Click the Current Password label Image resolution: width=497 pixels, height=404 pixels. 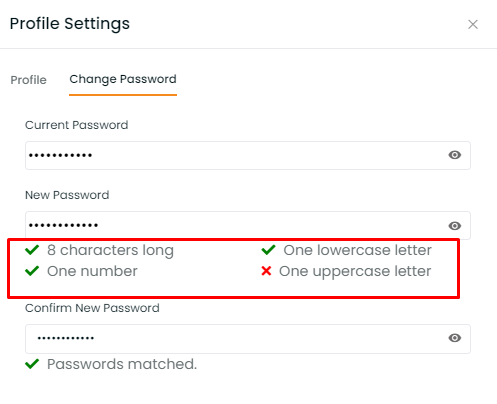coord(77,125)
